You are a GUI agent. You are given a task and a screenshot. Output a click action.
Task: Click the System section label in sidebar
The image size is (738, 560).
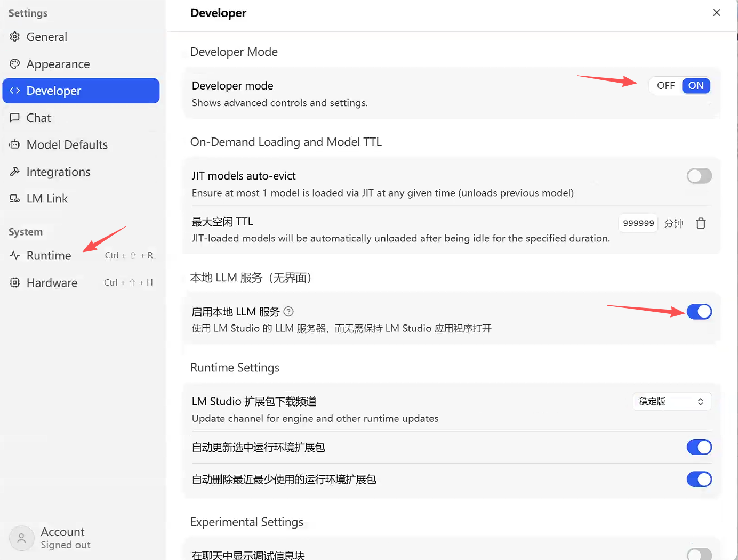26,232
